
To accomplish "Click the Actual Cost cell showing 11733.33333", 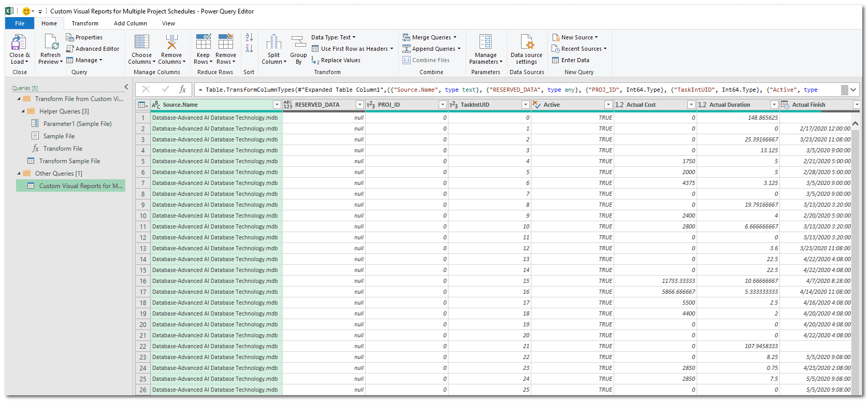I will 655,281.
